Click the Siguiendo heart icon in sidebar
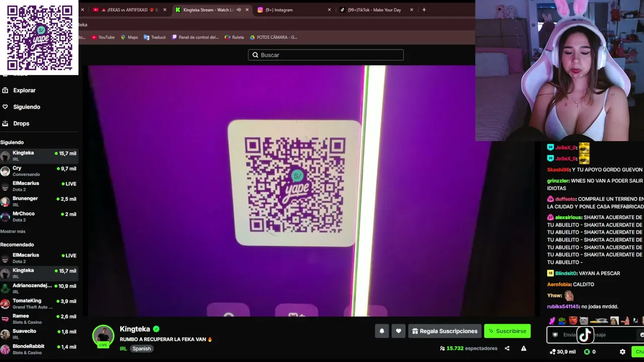Screen dimensions: 644x362 pyautogui.click(x=5, y=107)
